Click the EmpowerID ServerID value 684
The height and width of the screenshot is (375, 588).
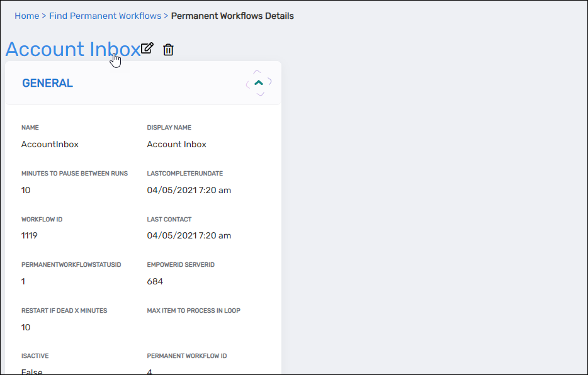(155, 281)
